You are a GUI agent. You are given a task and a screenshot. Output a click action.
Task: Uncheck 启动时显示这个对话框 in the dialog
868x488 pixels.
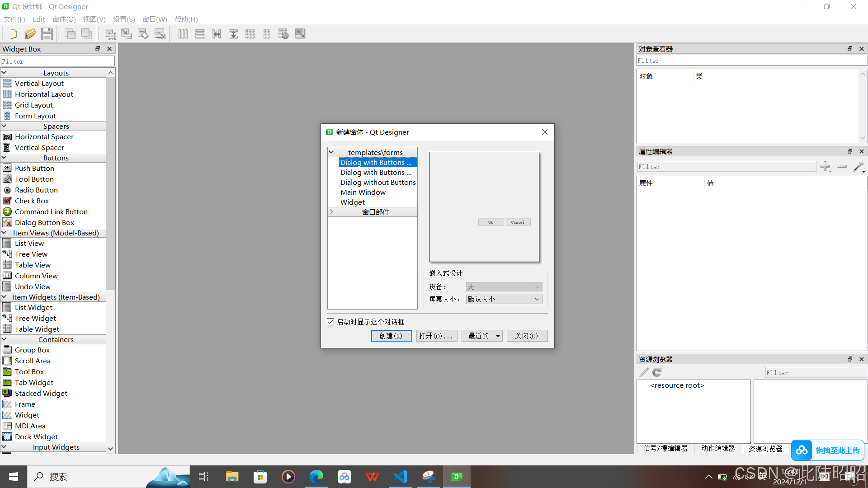click(330, 321)
